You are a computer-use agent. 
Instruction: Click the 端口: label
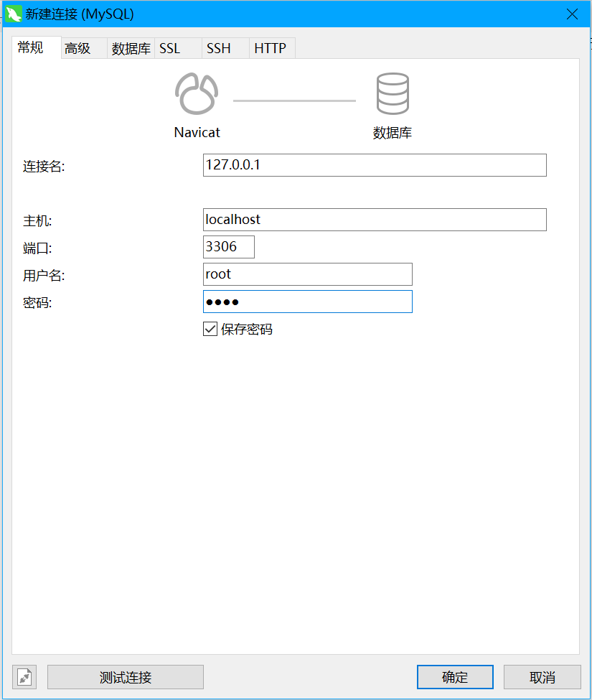tap(37, 248)
